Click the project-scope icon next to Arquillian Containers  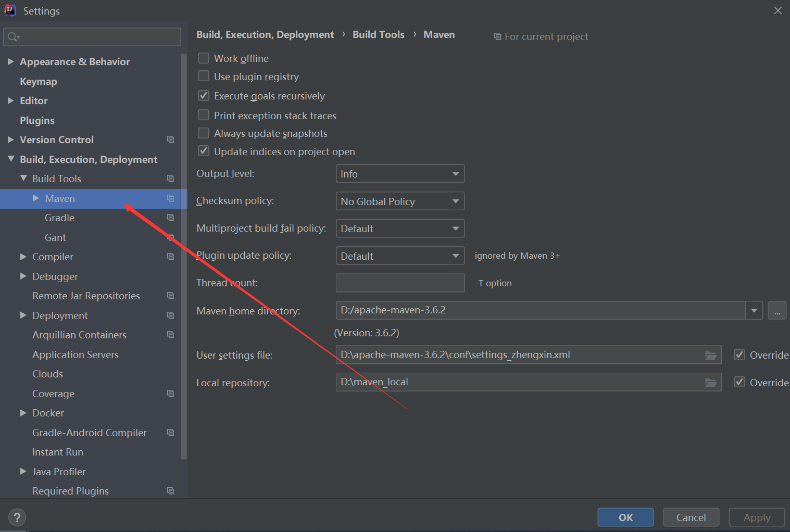[170, 335]
